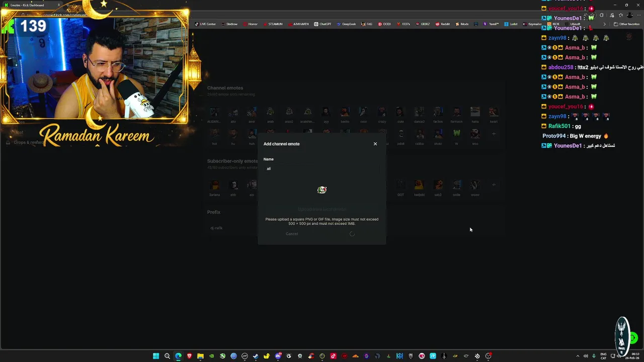Open Windows taskbar Search
The width and height of the screenshot is (644, 362).
(167, 356)
